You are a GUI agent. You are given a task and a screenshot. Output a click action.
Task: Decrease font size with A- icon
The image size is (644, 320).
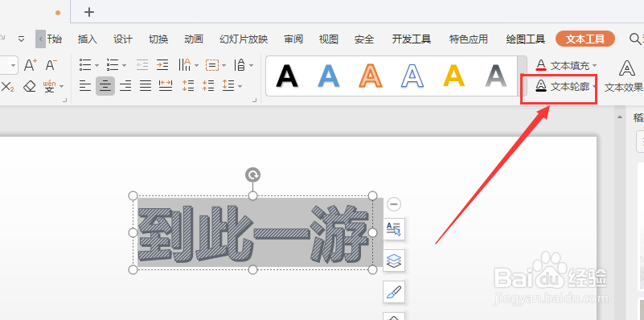[x=51, y=65]
